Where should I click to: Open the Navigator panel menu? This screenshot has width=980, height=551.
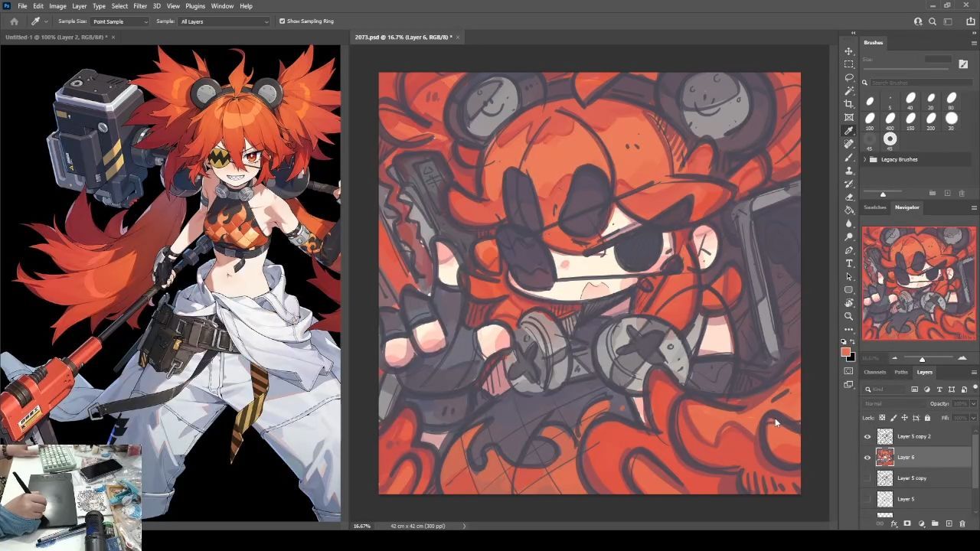pyautogui.click(x=973, y=207)
